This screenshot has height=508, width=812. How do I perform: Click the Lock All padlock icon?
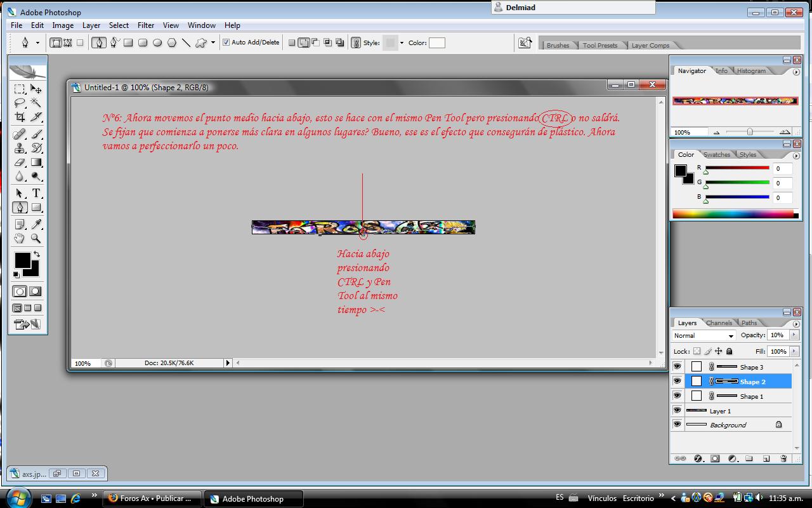pos(729,351)
